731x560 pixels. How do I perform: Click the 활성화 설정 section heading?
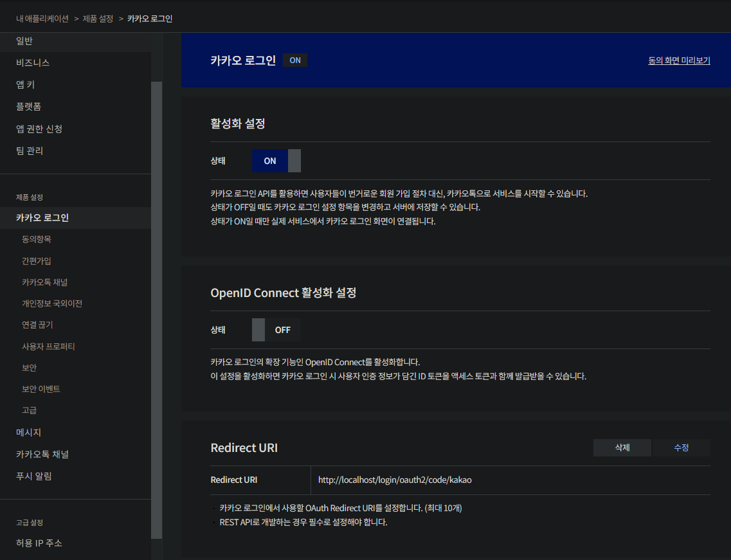point(238,123)
